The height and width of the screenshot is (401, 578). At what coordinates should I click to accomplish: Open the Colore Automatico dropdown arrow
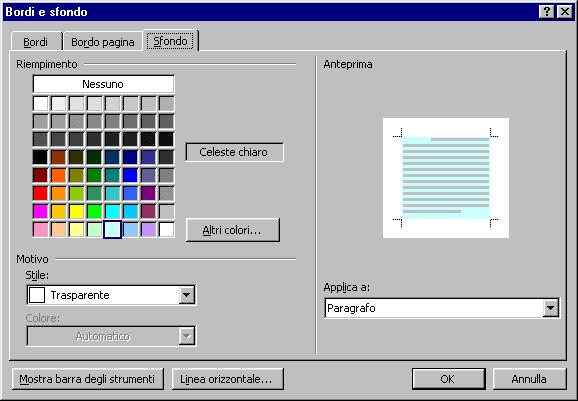(x=187, y=336)
